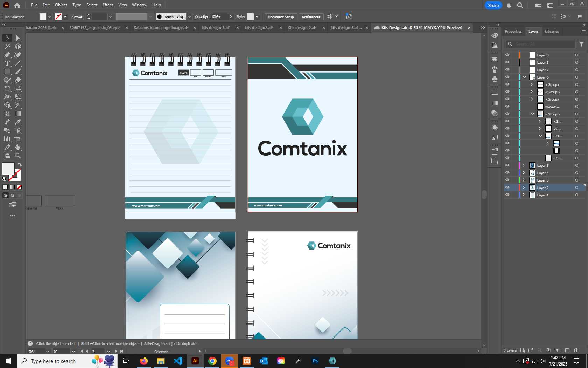Viewport: 588px width, 368px height.
Task: Create new layer icon in Layers panel
Action: [x=567, y=350]
